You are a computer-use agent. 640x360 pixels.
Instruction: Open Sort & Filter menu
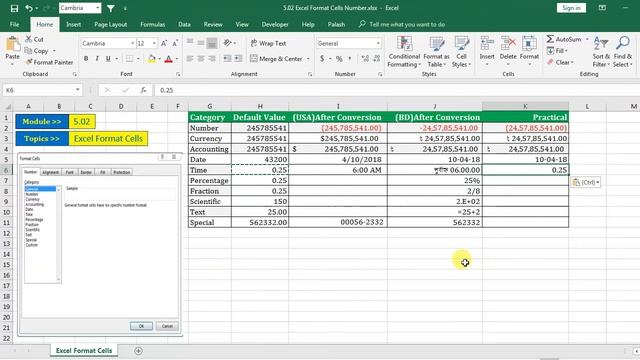pos(601,52)
